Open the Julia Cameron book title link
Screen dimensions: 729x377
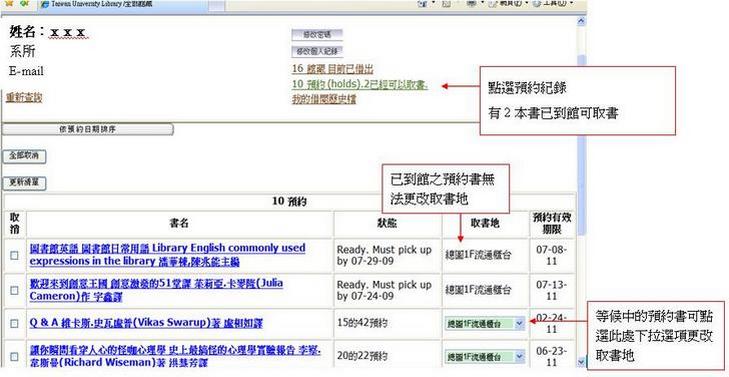(156, 289)
